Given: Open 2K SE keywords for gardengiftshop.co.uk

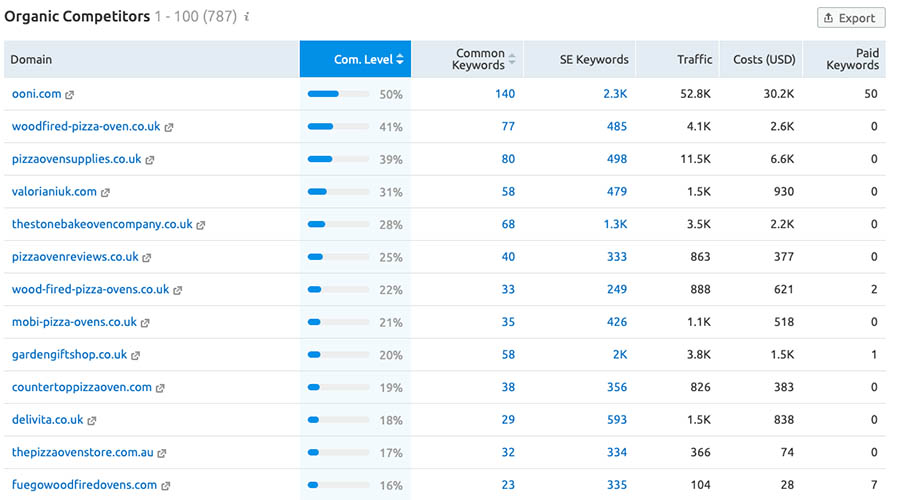Looking at the screenshot, I should pyautogui.click(x=620, y=355).
